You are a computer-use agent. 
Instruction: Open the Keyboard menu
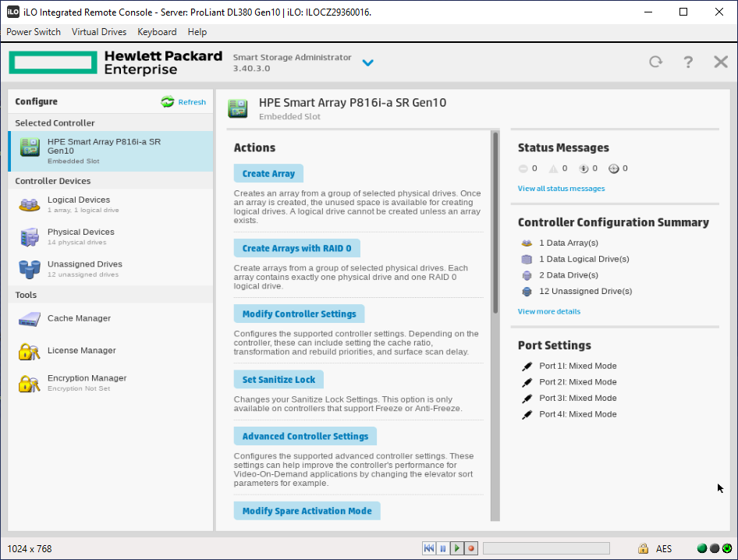coord(157,32)
